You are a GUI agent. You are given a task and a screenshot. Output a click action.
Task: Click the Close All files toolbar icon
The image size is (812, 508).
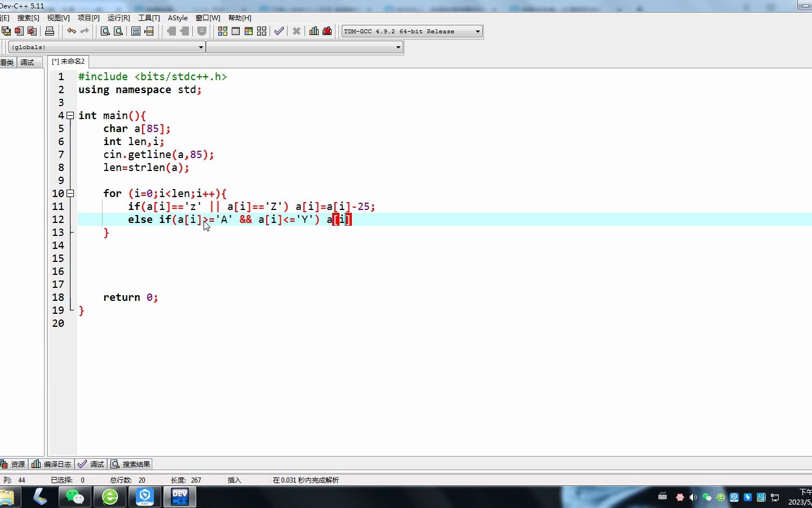pyautogui.click(x=32, y=31)
